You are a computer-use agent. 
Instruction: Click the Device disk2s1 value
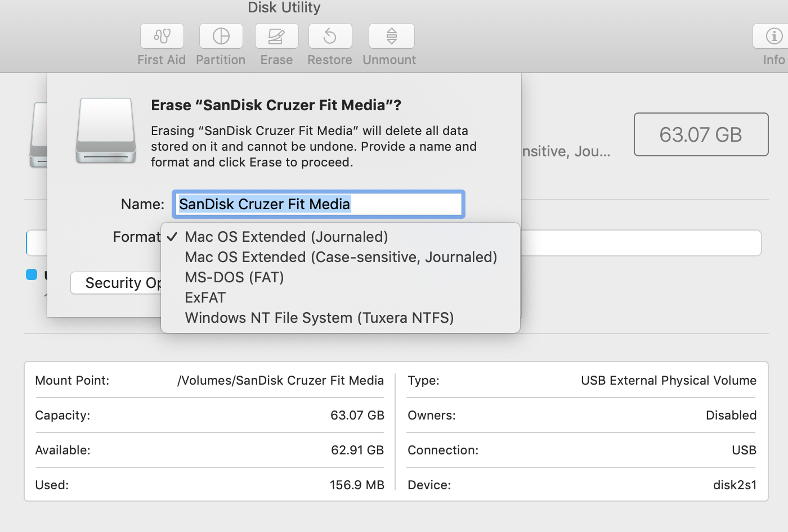pos(735,485)
